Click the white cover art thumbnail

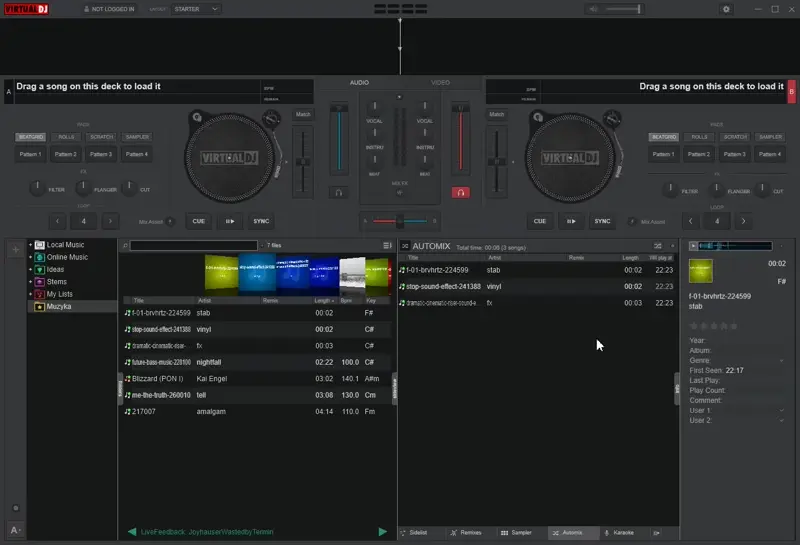pos(353,276)
